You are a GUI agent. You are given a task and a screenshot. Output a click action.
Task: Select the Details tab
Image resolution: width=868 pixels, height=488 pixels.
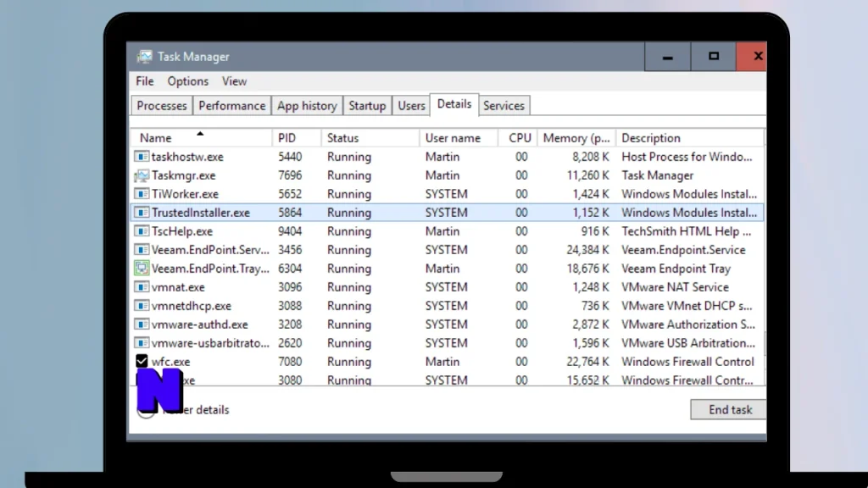pos(454,104)
